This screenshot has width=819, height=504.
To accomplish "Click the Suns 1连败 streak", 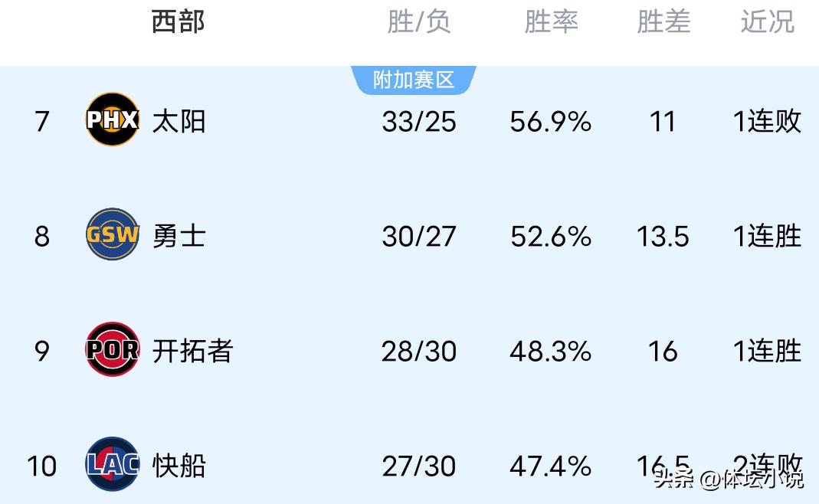I will click(x=767, y=121).
